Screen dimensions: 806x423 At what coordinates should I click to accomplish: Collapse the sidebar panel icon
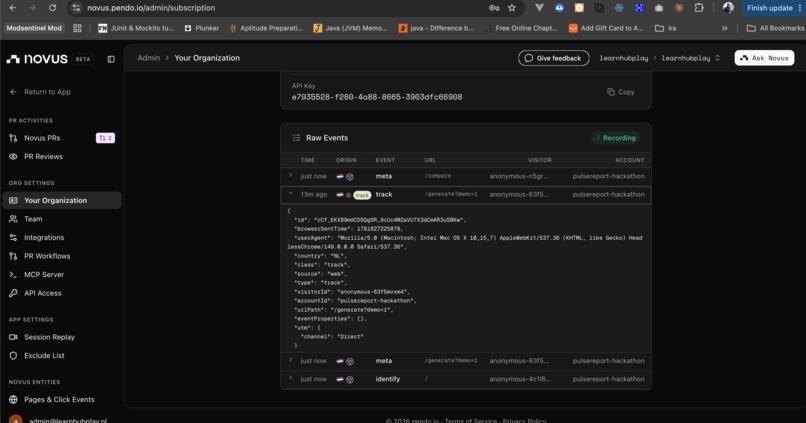click(x=111, y=59)
